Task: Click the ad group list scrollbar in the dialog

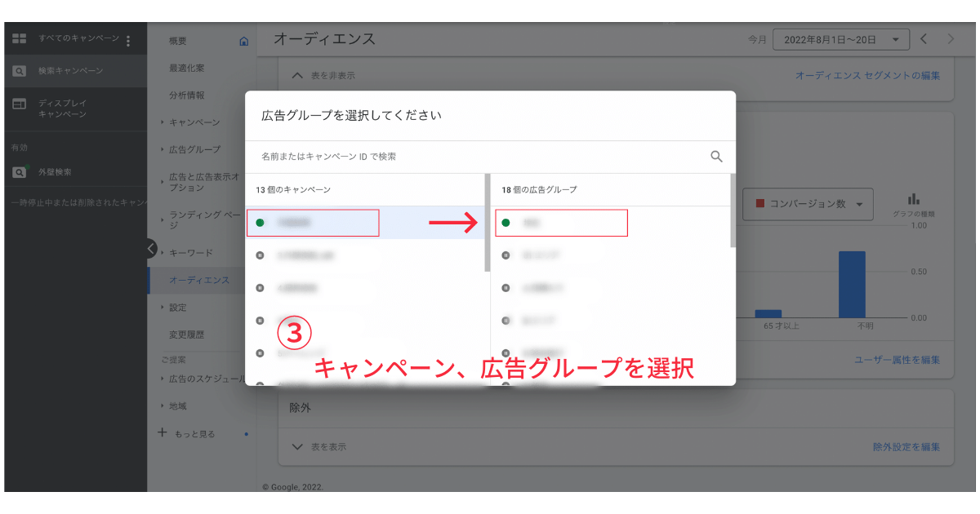Action: coord(733,210)
